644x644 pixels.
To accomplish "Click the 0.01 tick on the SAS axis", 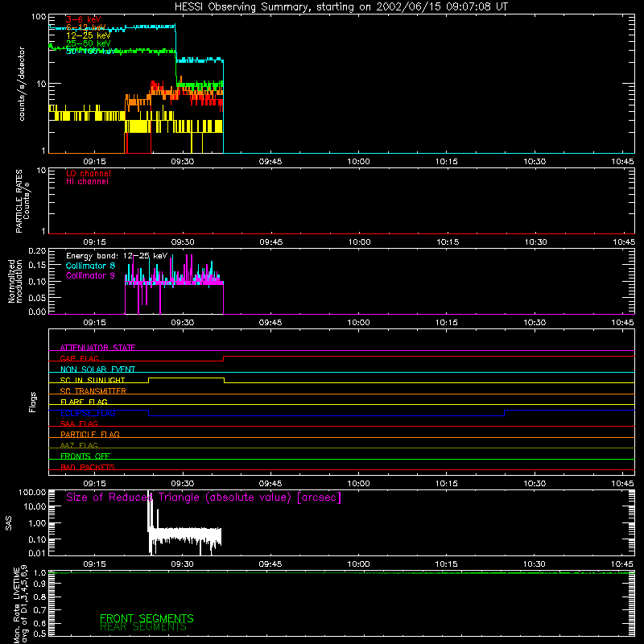I will pos(37,553).
